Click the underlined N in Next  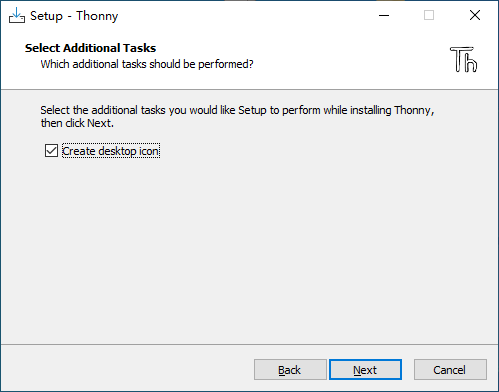coord(357,370)
